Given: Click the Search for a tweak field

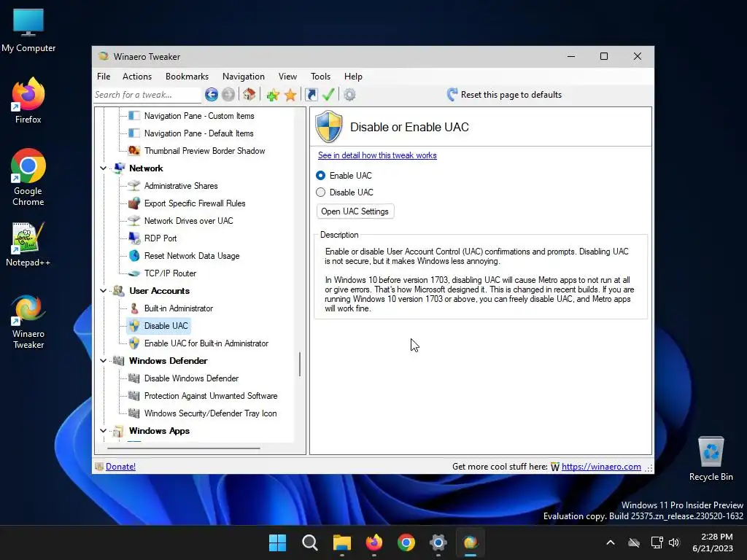Looking at the screenshot, I should [x=147, y=95].
